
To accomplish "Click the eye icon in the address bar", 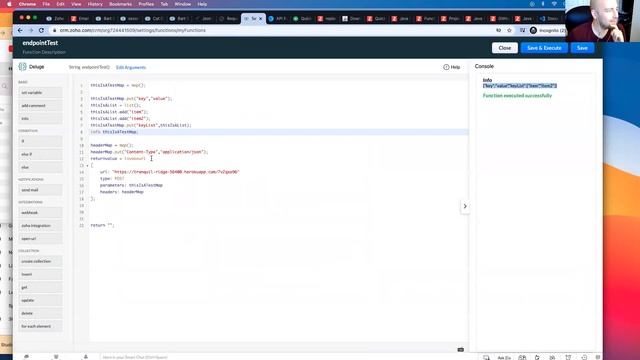I will (x=498, y=30).
